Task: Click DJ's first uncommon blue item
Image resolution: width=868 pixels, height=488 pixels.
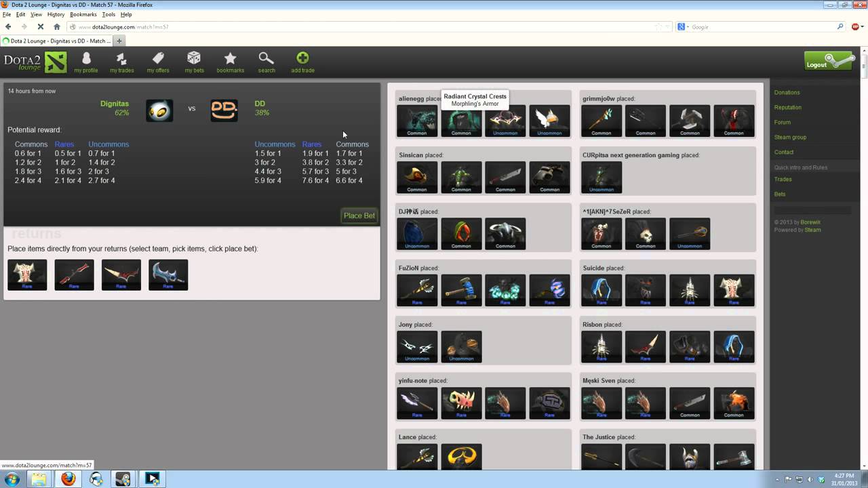Action: click(417, 234)
